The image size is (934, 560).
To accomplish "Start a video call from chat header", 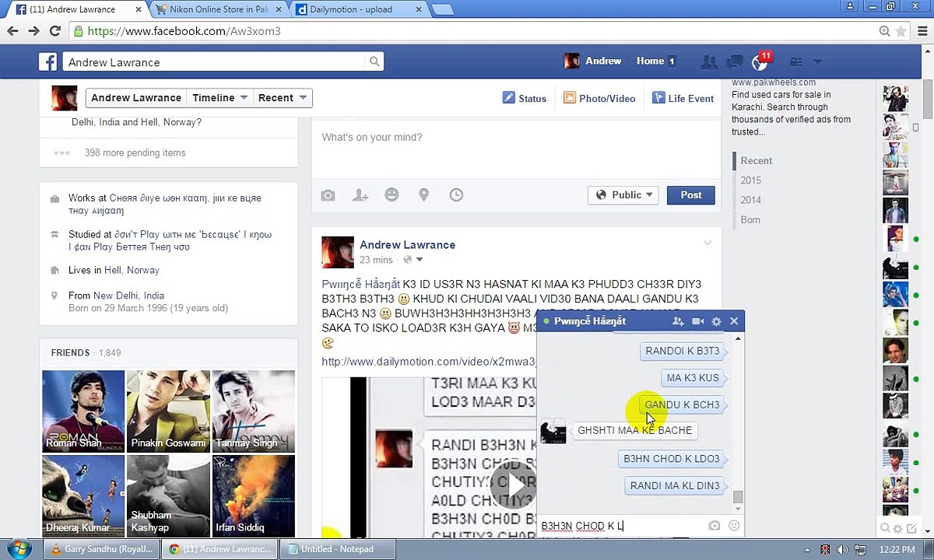I will 697,321.
